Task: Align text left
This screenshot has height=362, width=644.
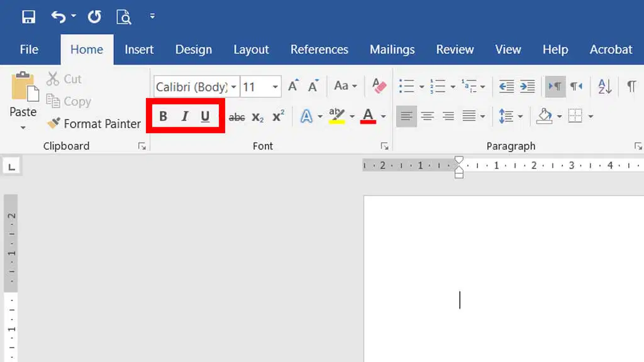Action: (407, 116)
